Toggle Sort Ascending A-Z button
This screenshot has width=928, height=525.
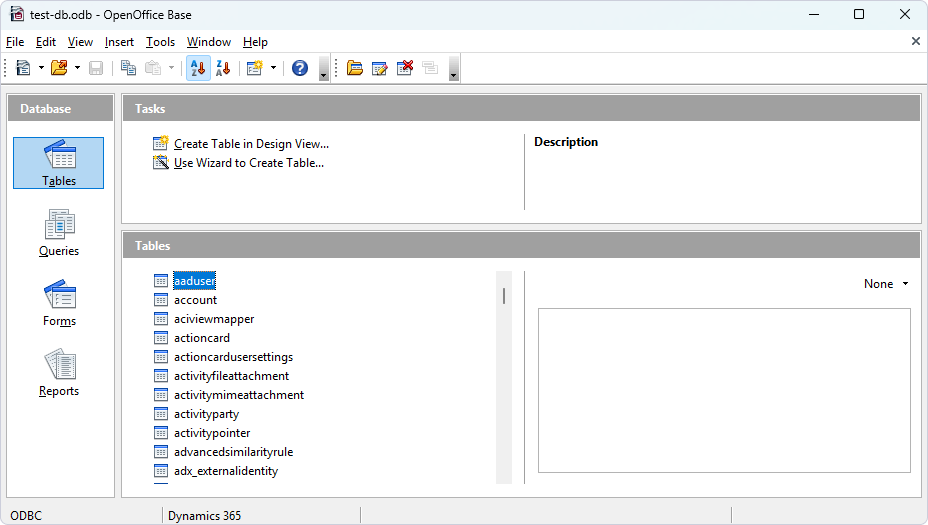tap(198, 68)
